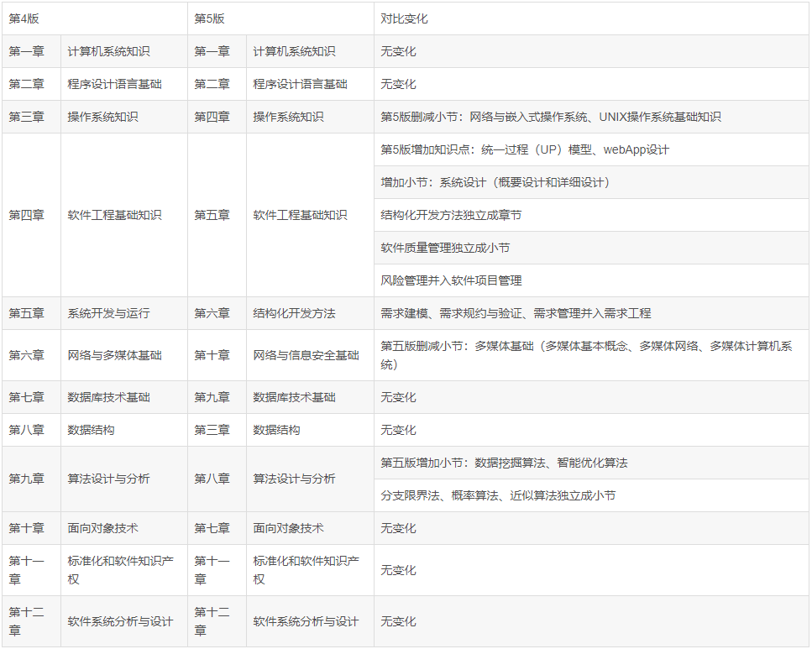Click "第九章" beside 5th edition 数据库技术基础
This screenshot has height=649, width=812.
click(212, 397)
